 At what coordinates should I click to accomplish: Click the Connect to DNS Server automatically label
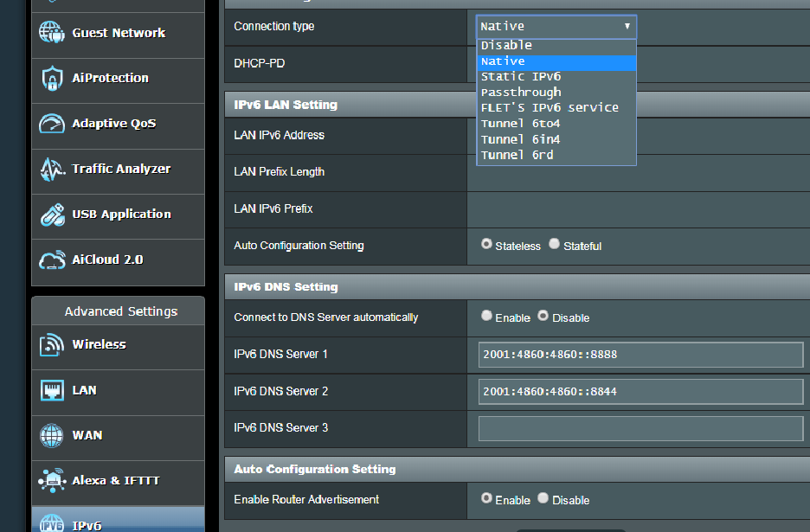pos(326,317)
